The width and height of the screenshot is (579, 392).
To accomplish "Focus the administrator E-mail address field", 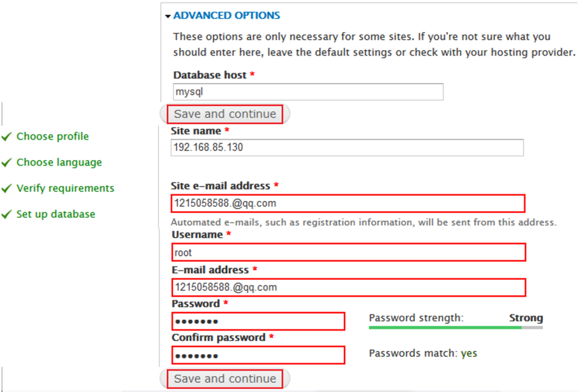I will click(x=348, y=288).
